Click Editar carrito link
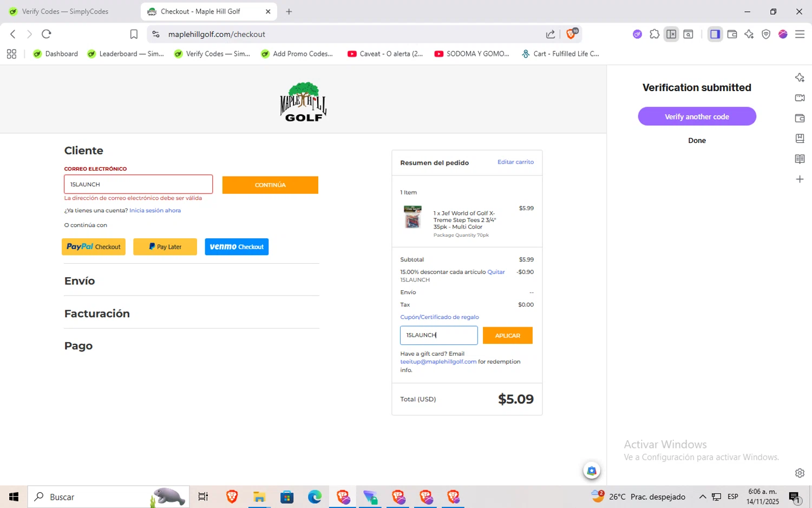Screen dimensions: 812x508 pos(515,162)
